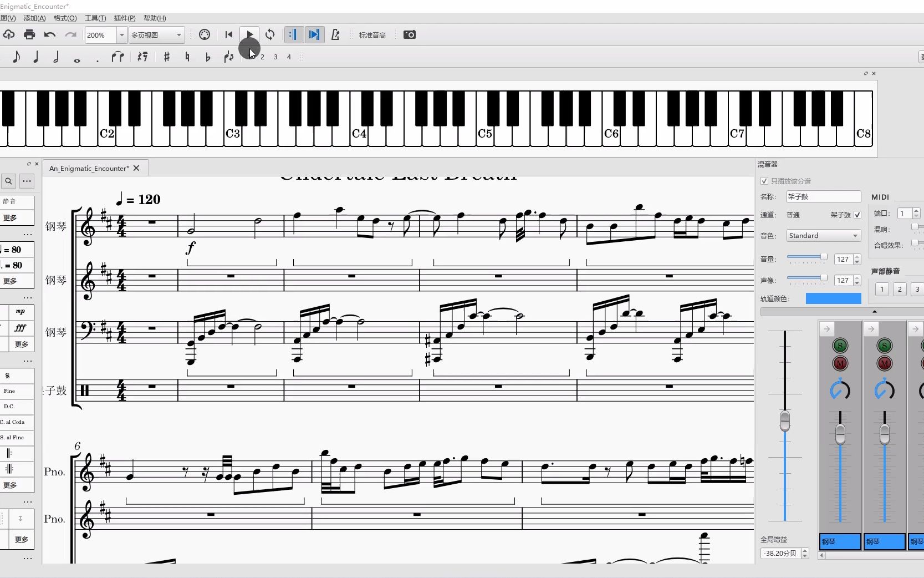Screen dimensions: 924x578
Task: Toggle MIDI input icon
Action: [205, 34]
